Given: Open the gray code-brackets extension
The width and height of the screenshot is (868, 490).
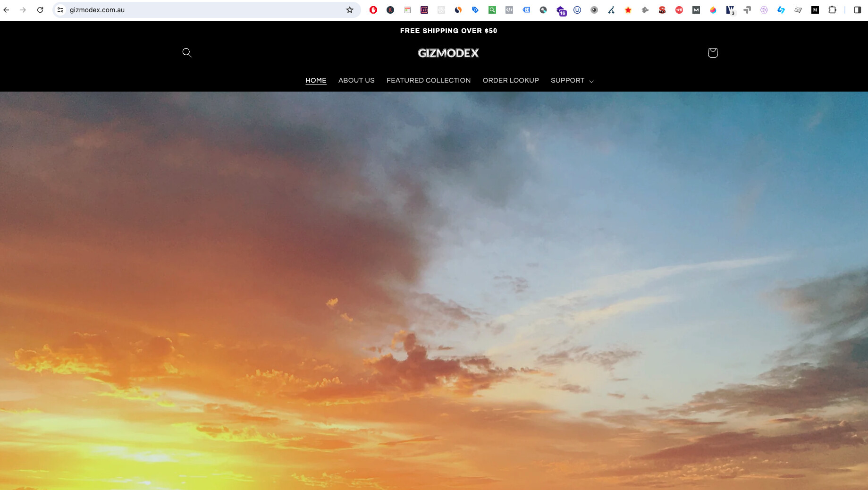Looking at the screenshot, I should click(x=509, y=10).
